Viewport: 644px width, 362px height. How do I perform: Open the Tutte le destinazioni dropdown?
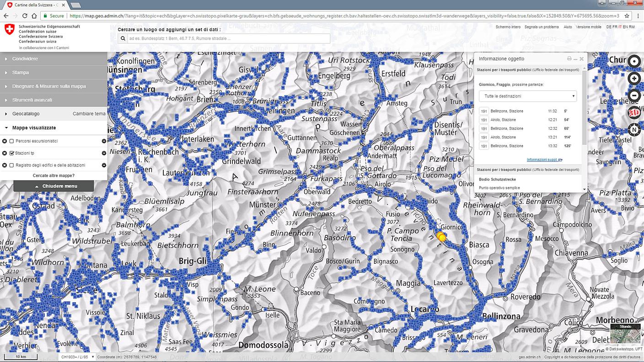coord(527,96)
